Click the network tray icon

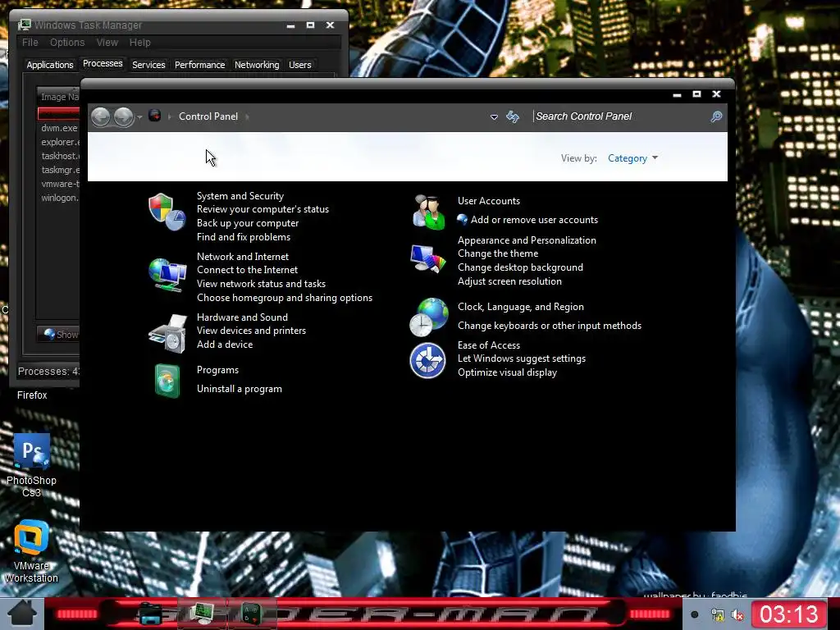click(717, 615)
